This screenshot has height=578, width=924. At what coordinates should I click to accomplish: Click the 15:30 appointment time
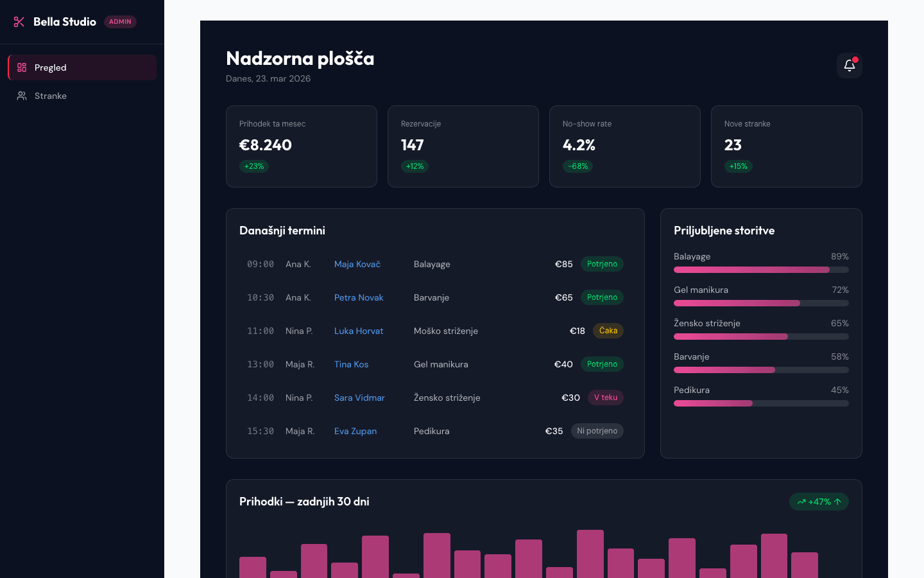point(261,431)
